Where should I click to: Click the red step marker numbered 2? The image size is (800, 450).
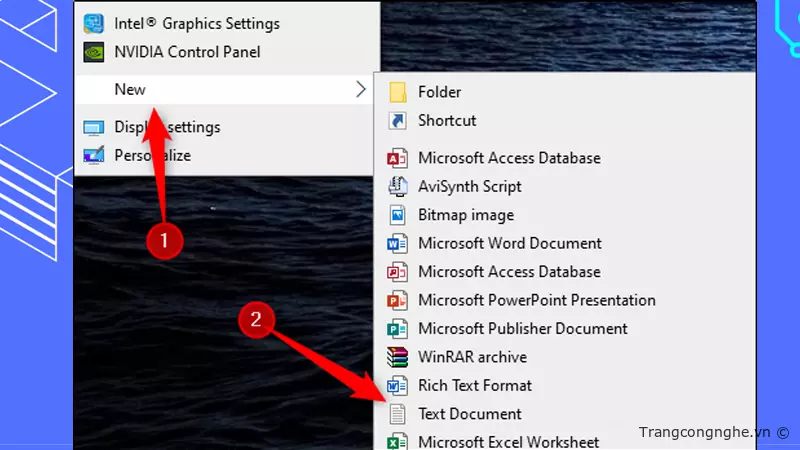tap(257, 320)
